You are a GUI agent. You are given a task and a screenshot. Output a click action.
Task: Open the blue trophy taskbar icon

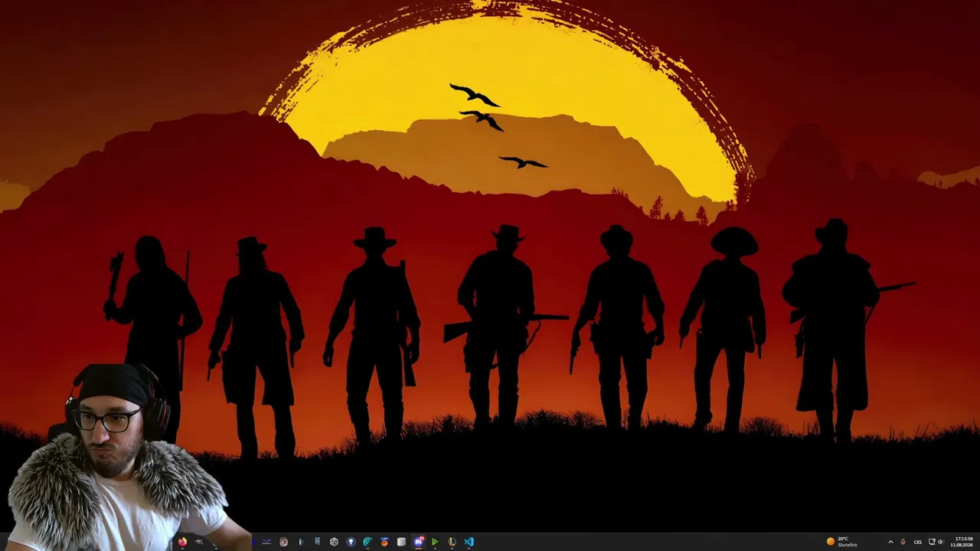[351, 542]
